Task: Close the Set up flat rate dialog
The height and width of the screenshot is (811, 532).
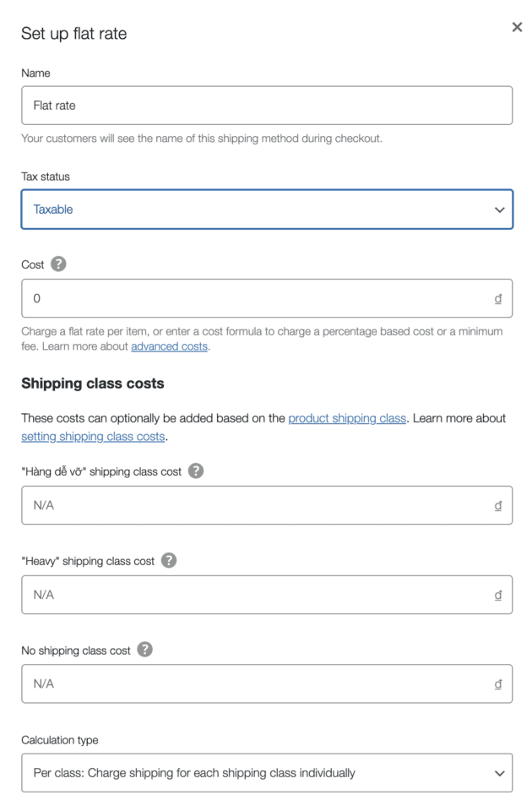Action: coord(517,27)
